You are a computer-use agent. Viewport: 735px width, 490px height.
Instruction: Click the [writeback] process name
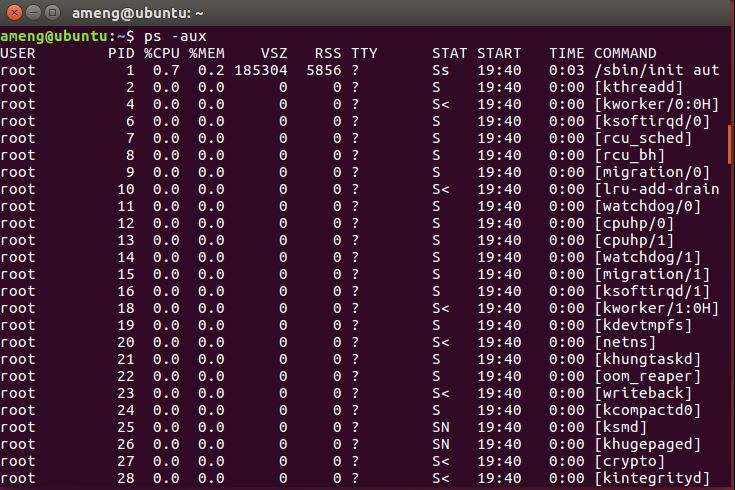[643, 393]
